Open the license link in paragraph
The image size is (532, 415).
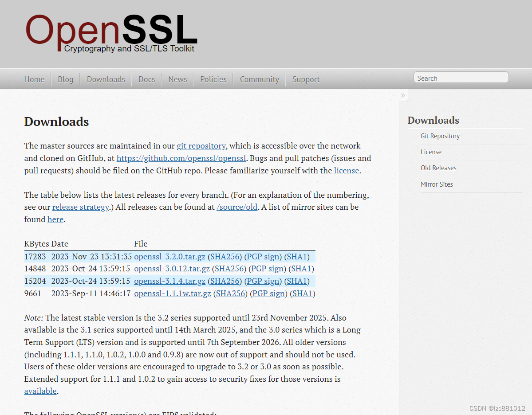tap(347, 171)
